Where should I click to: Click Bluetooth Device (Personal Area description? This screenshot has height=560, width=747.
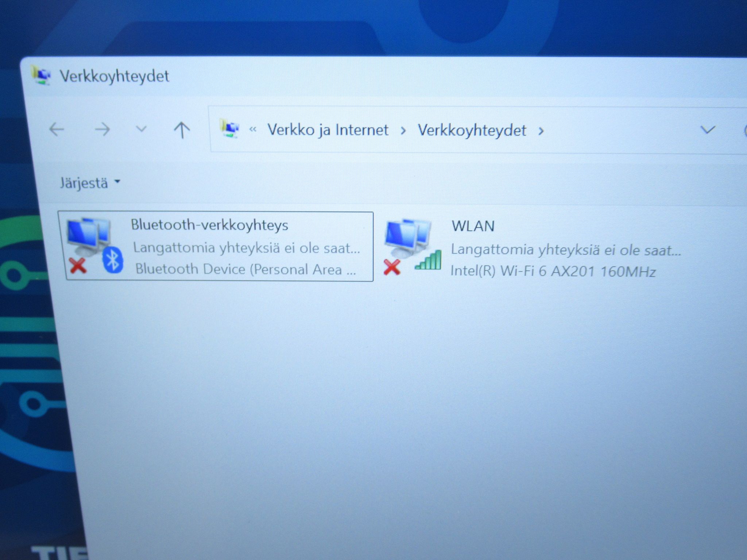pos(246,269)
